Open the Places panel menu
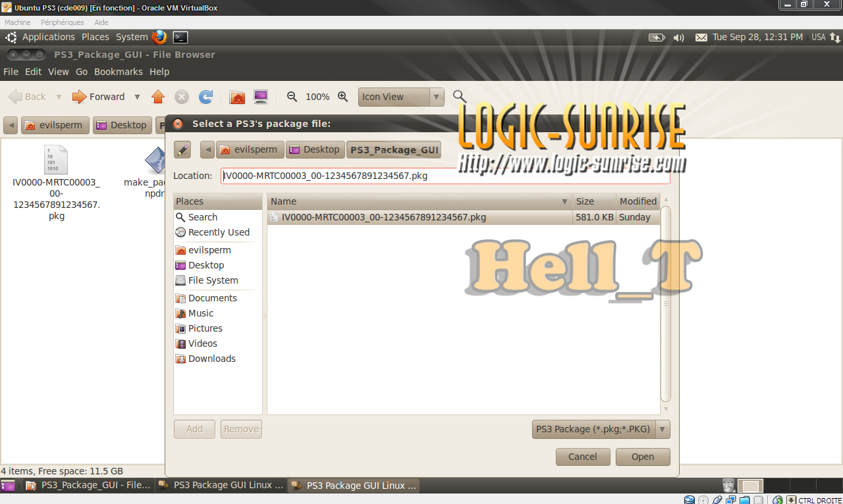Image resolution: width=843 pixels, height=504 pixels. 95,37
